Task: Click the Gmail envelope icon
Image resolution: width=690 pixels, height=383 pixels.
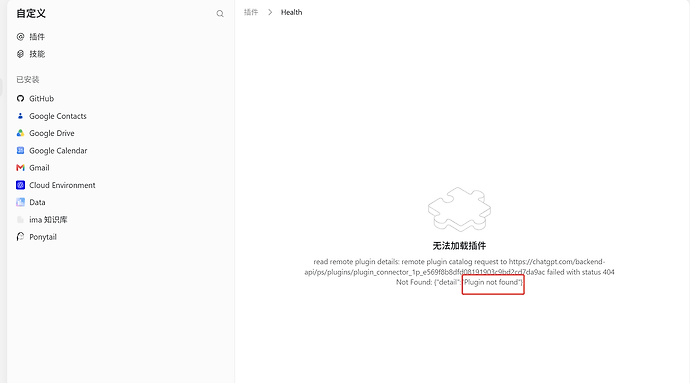Action: (x=20, y=168)
